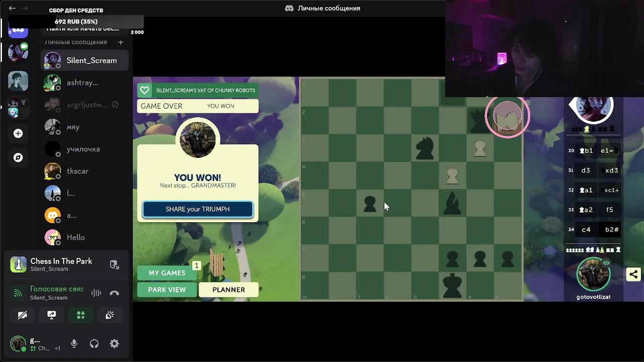
Task: Open the server with the green video badge
Action: click(x=18, y=52)
